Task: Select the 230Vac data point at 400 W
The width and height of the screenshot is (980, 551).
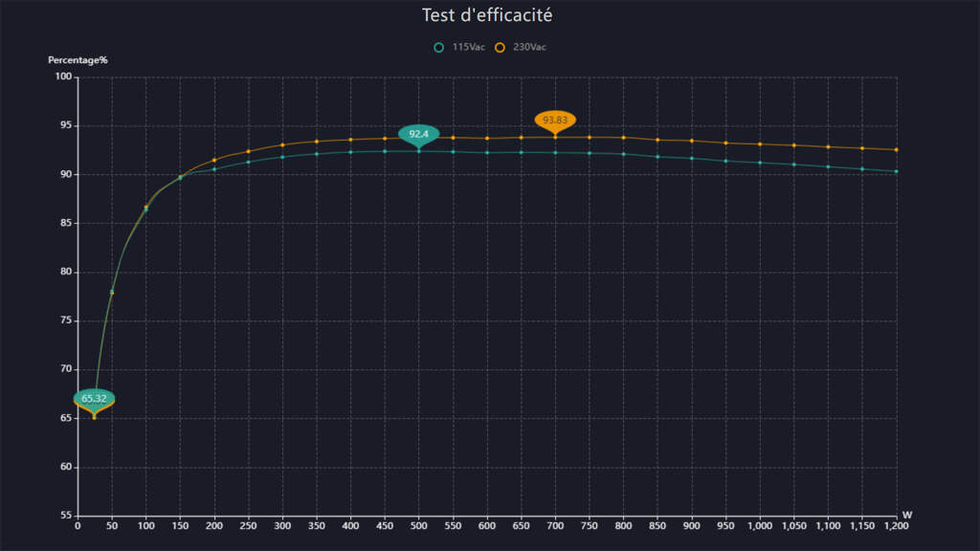Action: (350, 140)
